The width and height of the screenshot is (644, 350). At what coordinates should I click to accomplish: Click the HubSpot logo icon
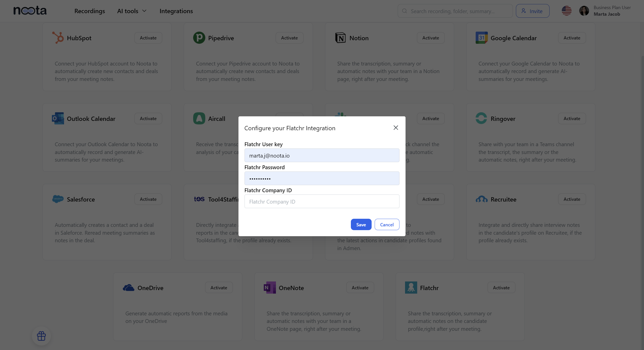[x=58, y=38]
